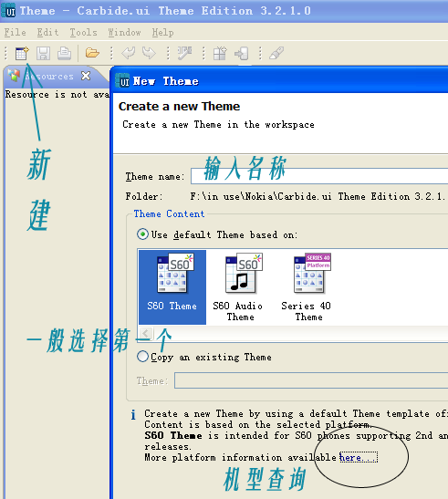
Task: Open the Help menu
Action: click(x=162, y=32)
